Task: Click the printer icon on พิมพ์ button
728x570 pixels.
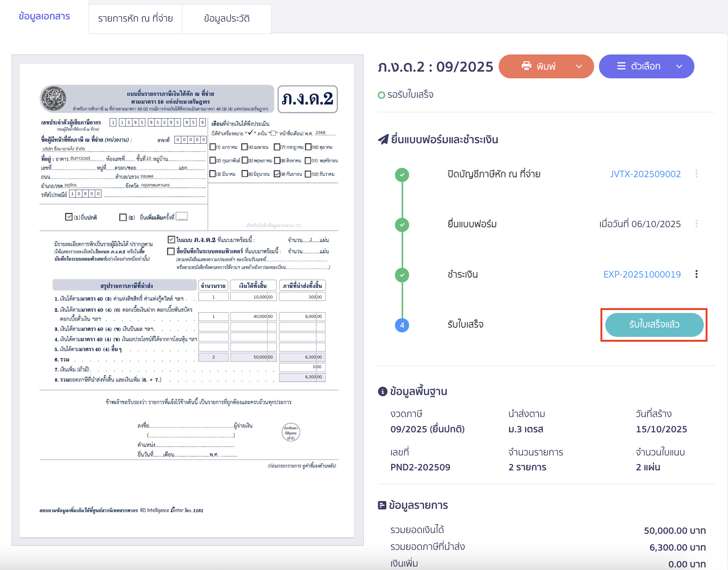Action: [526, 66]
